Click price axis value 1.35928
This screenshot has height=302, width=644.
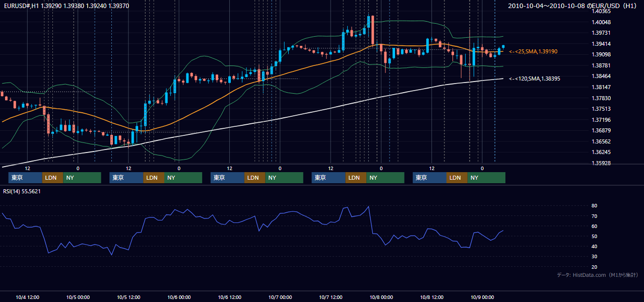pyautogui.click(x=601, y=163)
